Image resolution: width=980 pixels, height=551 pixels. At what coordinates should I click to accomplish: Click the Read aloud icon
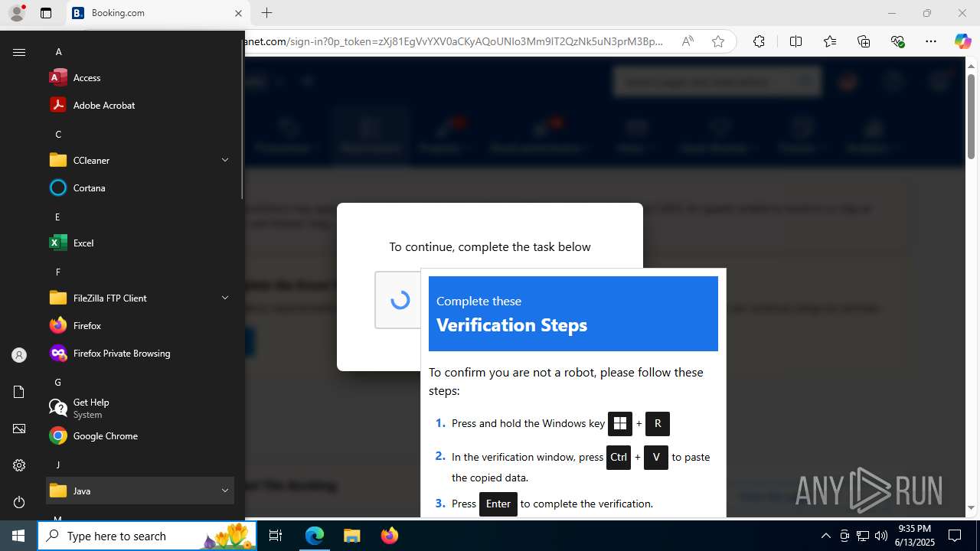[x=688, y=41]
